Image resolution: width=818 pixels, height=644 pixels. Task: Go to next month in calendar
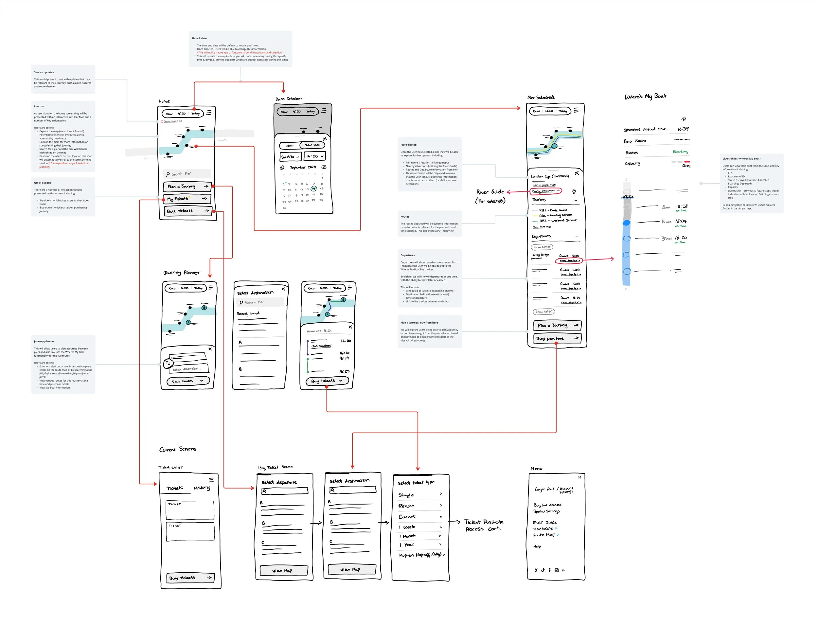323,167
